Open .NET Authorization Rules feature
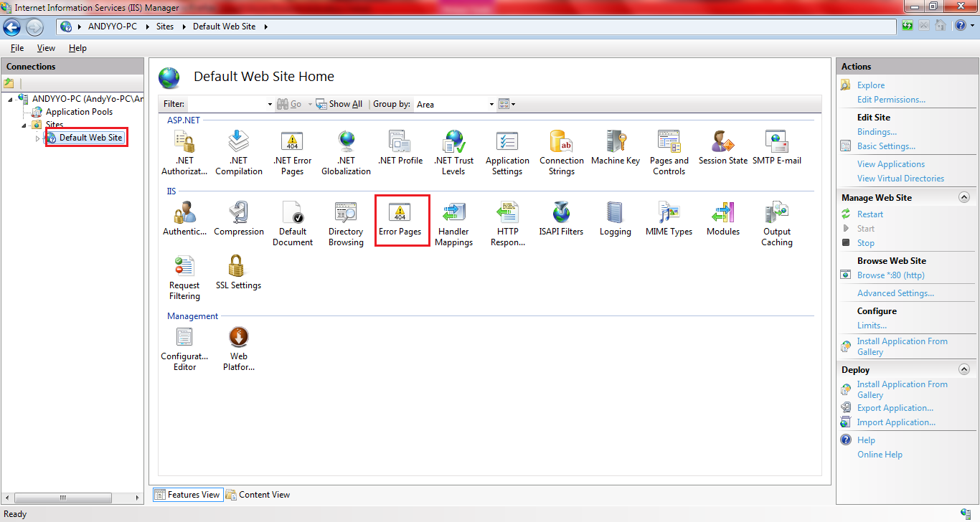This screenshot has height=522, width=980. (184, 153)
